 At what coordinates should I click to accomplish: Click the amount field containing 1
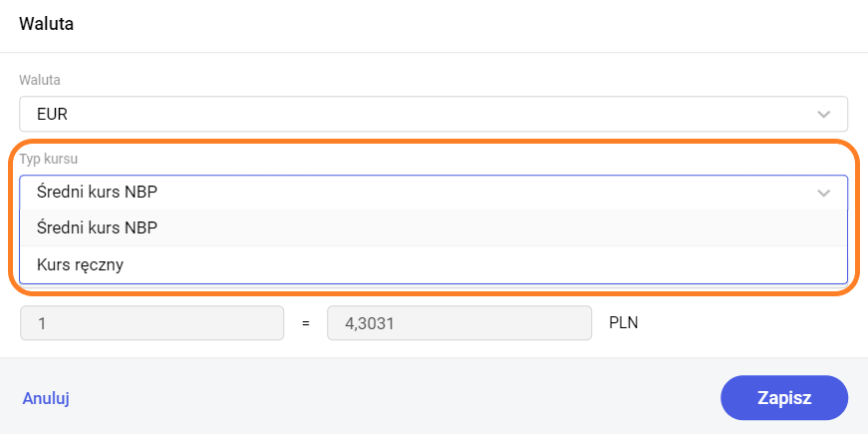pyautogui.click(x=151, y=323)
